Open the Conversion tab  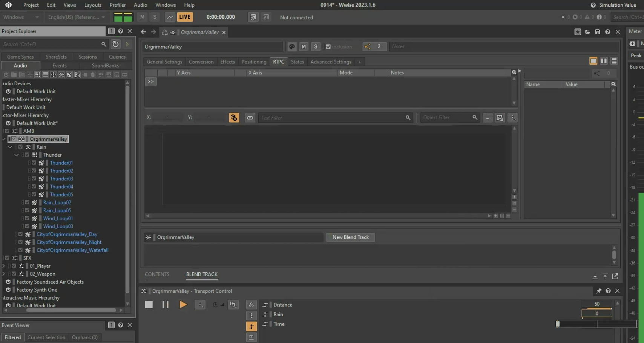click(x=201, y=62)
